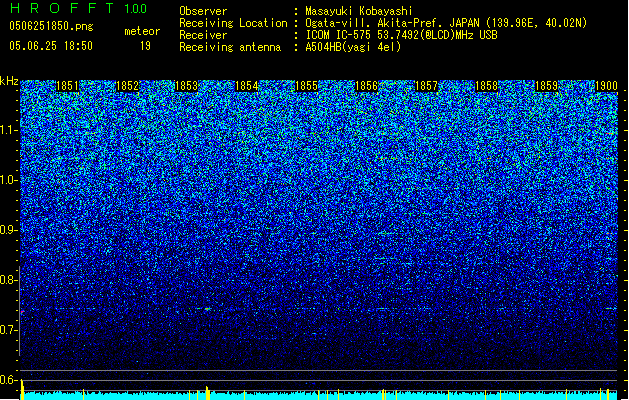629x400 pixels.
Task: Click the 0.8 kHz axis label
Action: coord(8,280)
